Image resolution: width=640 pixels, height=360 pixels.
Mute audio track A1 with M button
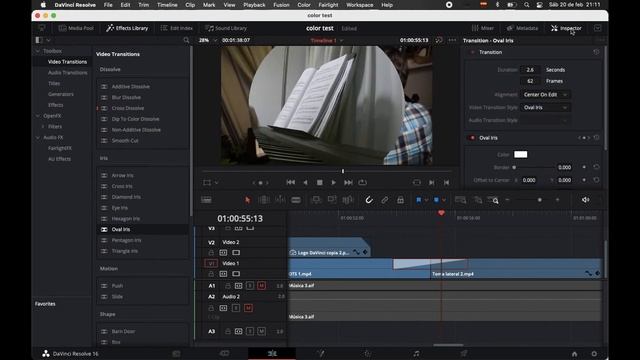click(262, 286)
